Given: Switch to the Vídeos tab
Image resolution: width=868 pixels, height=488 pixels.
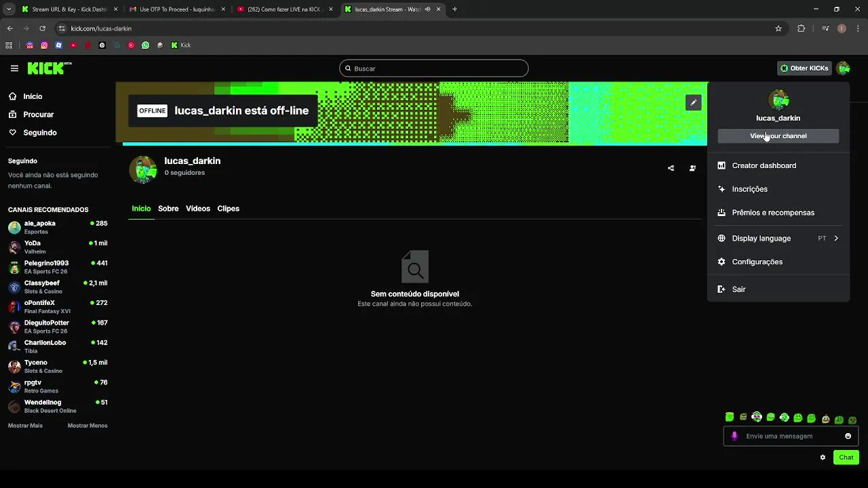Looking at the screenshot, I should (x=198, y=209).
